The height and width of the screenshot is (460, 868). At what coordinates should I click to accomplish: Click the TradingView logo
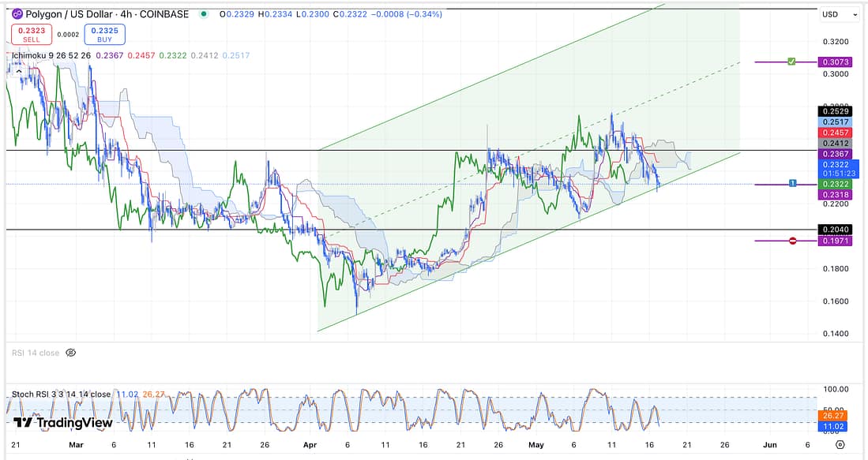pyautogui.click(x=62, y=423)
